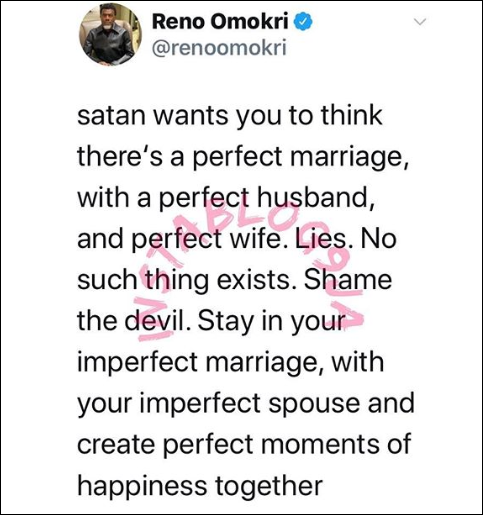Select the word "satan" in tweet
Image resolution: width=483 pixels, height=515 pixels.
click(111, 115)
